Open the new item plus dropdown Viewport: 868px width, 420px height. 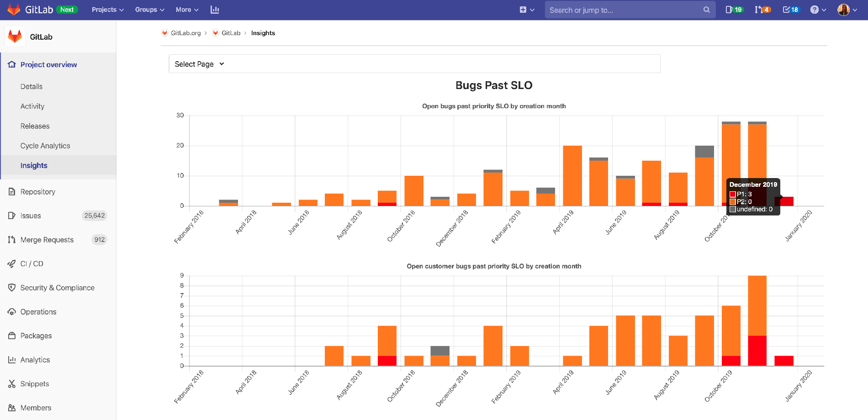point(526,9)
